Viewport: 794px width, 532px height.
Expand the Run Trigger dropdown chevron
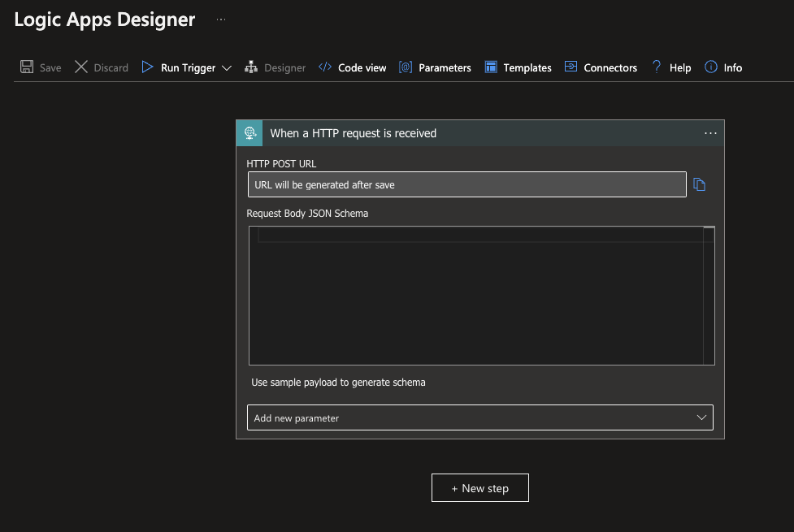pos(227,68)
